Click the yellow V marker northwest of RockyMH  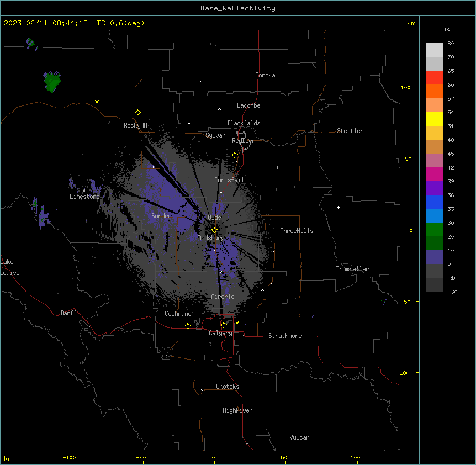97,102
